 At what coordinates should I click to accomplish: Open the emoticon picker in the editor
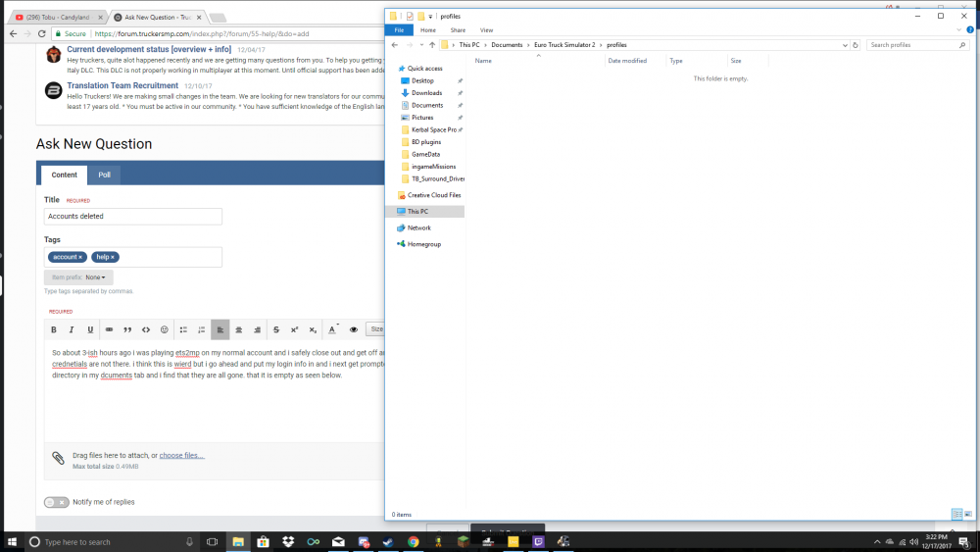[x=165, y=329]
